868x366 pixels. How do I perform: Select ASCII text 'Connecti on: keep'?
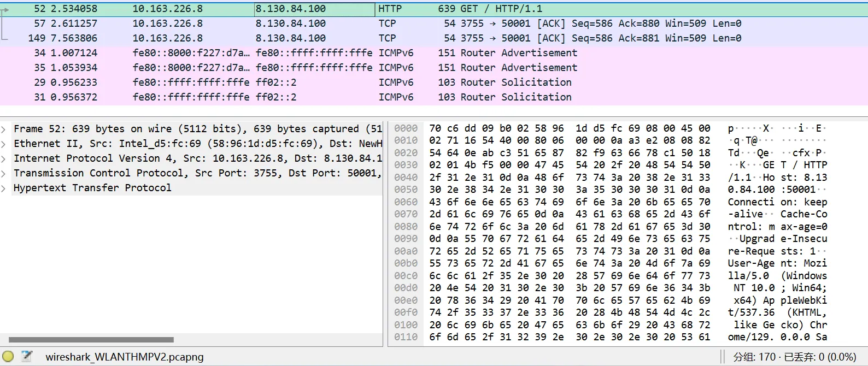point(777,202)
